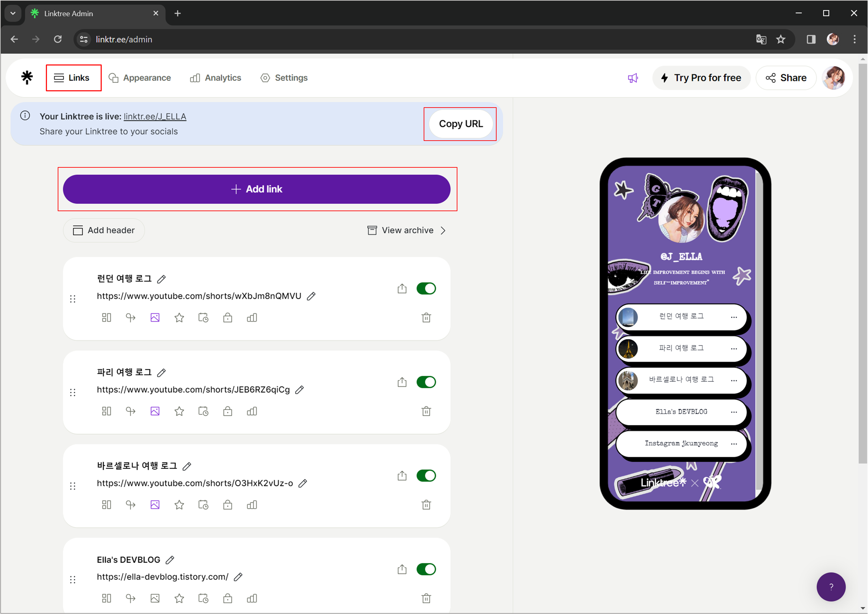Open the analytics chart icon on the 바르셀로나 link
Image resolution: width=868 pixels, height=614 pixels.
pos(252,505)
